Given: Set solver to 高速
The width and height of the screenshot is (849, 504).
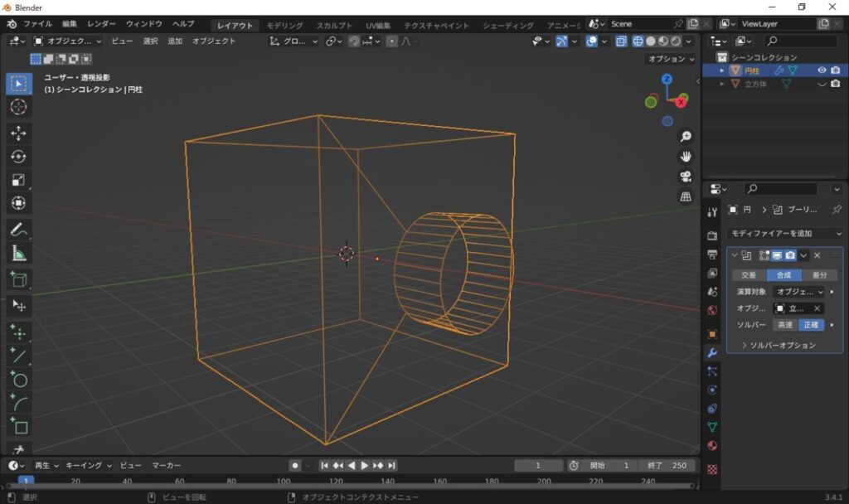Looking at the screenshot, I should tap(784, 325).
